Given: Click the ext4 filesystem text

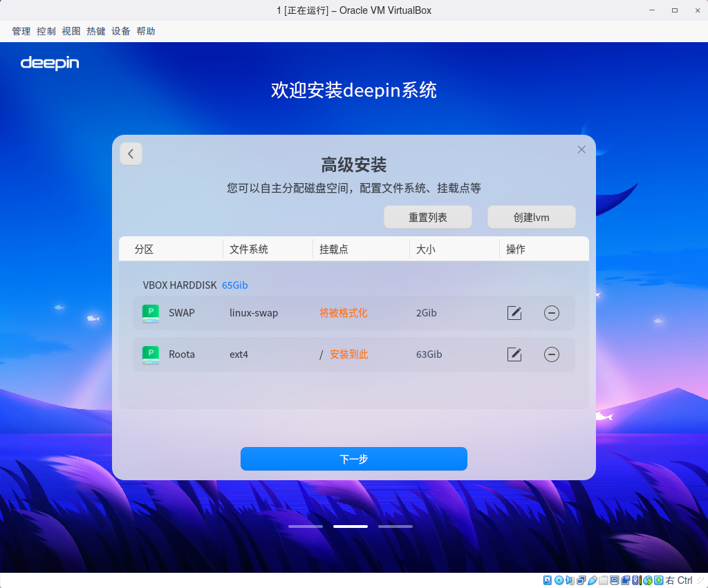Looking at the screenshot, I should pyautogui.click(x=239, y=354).
